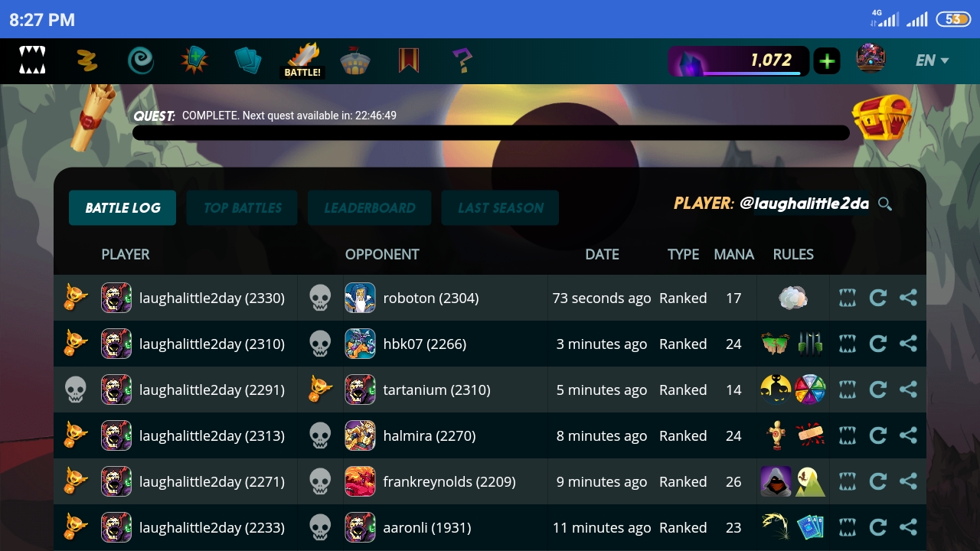Click the green plus to add crystals
Image resolution: width=980 pixels, height=551 pixels.
827,61
